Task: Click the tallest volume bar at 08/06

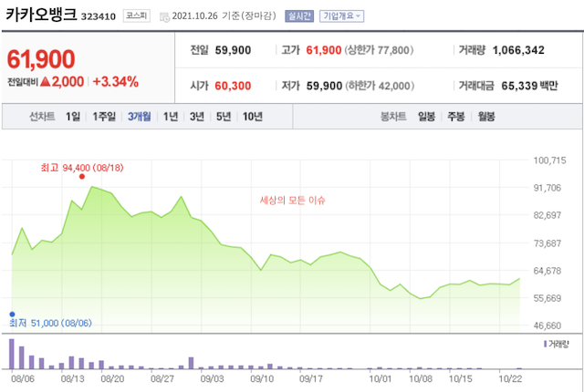Action: click(12, 354)
